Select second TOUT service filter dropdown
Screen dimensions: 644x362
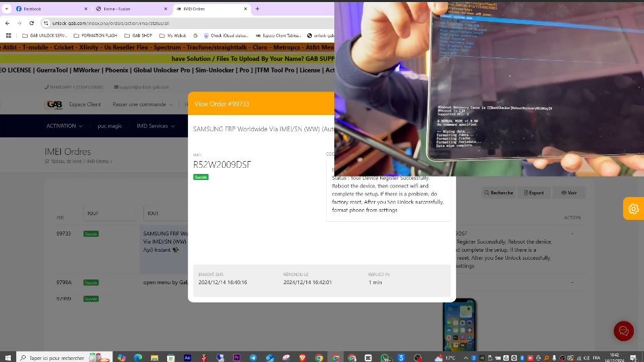tap(166, 213)
